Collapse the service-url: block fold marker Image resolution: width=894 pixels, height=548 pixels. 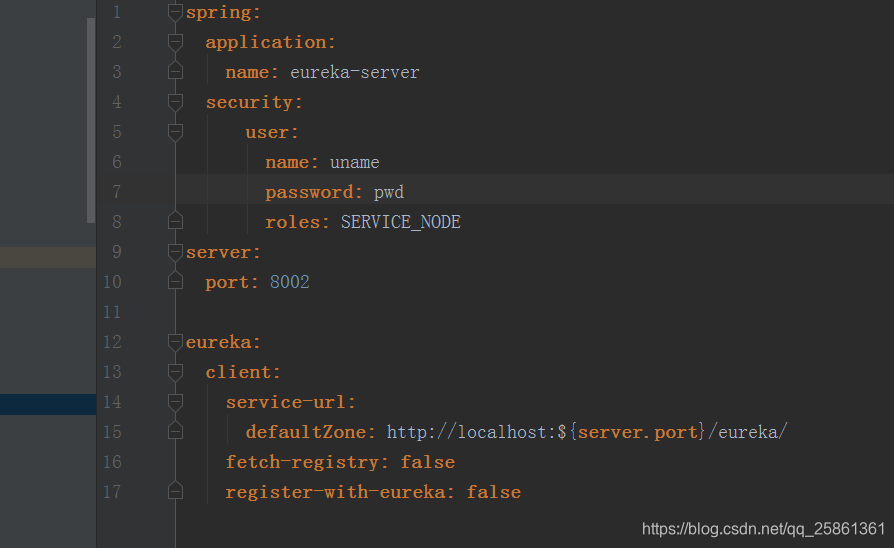175,402
